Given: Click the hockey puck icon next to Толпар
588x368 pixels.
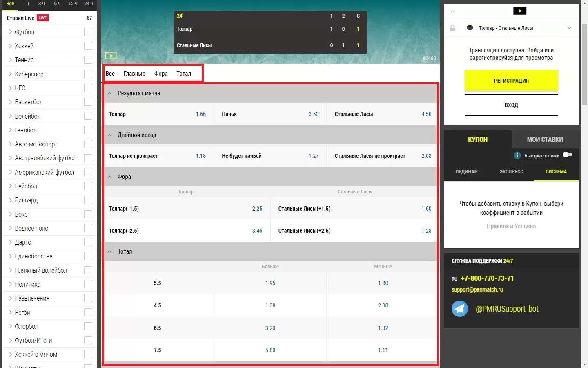Looking at the screenshot, I should pos(470,28).
